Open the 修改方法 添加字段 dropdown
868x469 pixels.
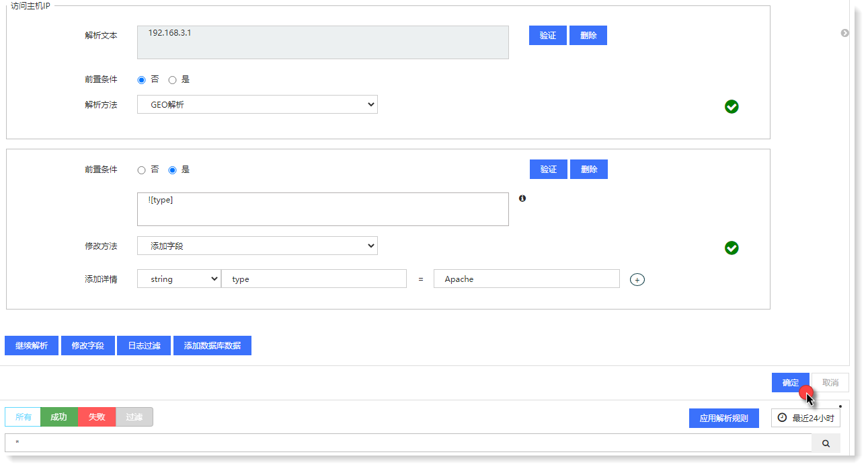pos(258,246)
